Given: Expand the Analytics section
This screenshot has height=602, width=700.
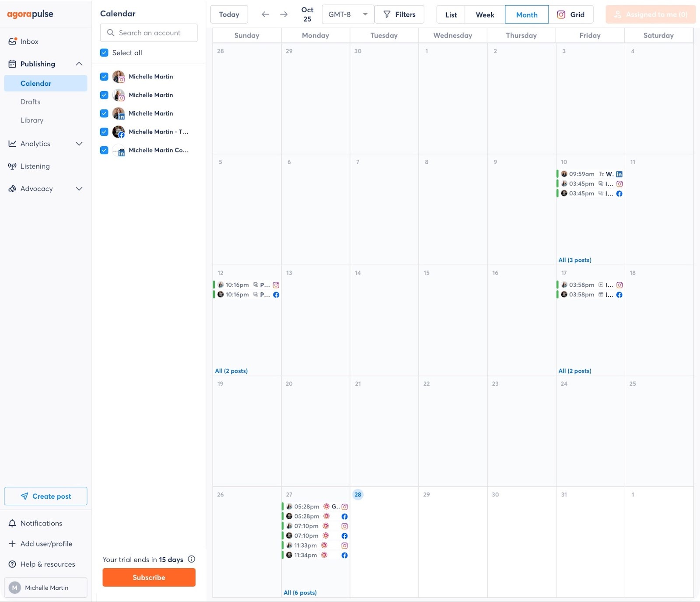Looking at the screenshot, I should coord(79,144).
